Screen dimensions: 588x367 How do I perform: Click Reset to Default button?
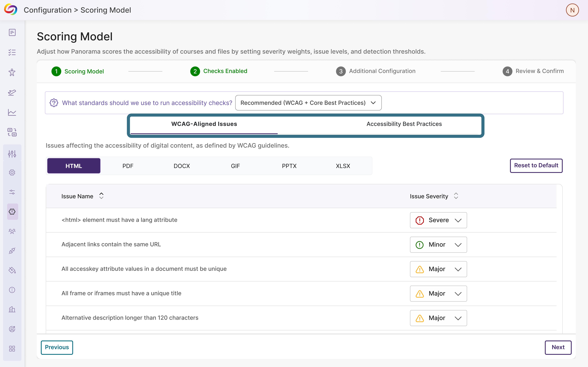pyautogui.click(x=536, y=166)
